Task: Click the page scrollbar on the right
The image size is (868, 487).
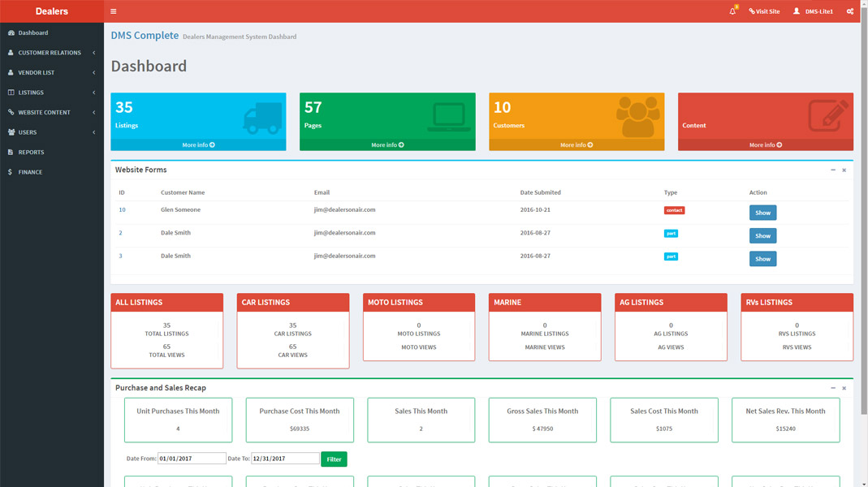Action: (863, 243)
